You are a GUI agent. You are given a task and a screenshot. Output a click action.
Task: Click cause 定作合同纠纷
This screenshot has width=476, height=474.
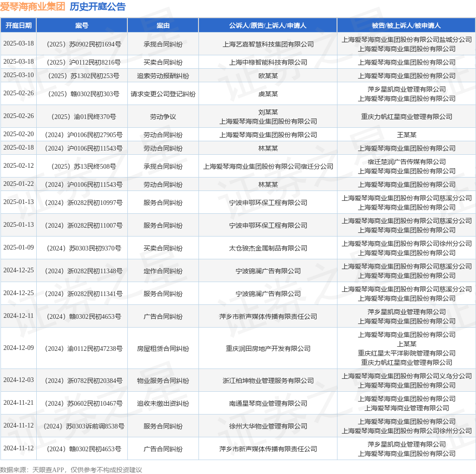[163, 271]
